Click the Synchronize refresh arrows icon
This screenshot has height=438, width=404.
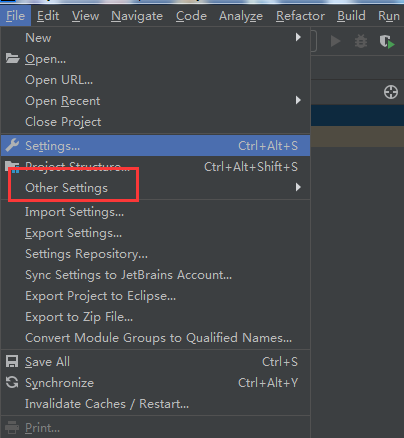[12, 382]
